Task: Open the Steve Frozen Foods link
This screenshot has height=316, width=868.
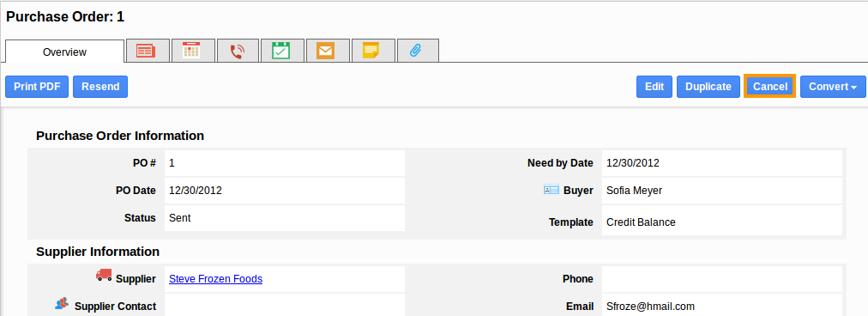Action: pyautogui.click(x=215, y=279)
